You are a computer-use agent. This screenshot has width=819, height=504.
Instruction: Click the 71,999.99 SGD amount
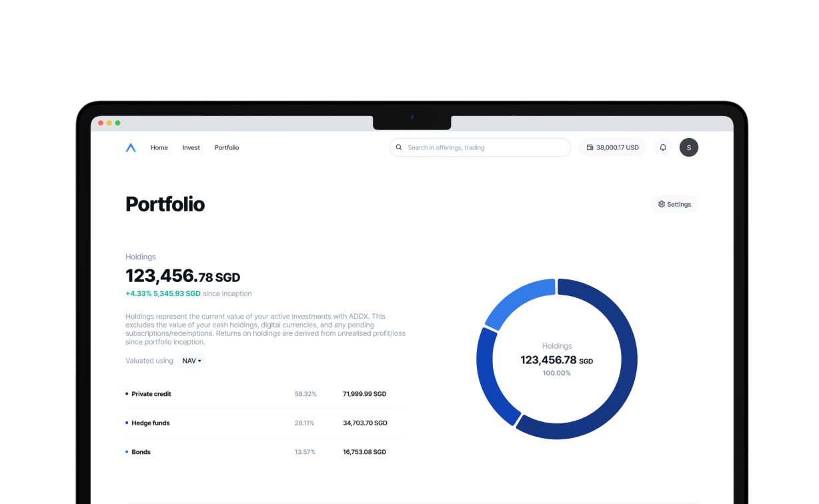365,394
